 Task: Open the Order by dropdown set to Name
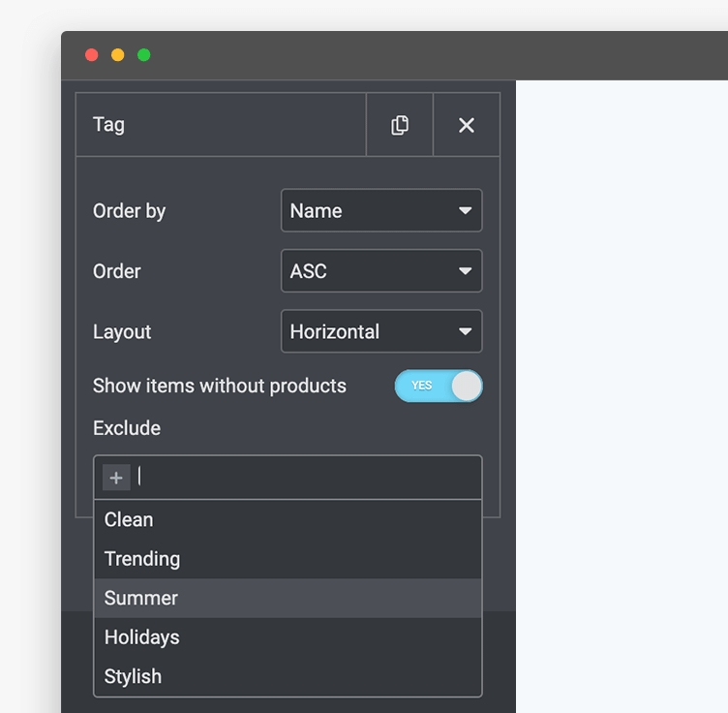(x=381, y=210)
